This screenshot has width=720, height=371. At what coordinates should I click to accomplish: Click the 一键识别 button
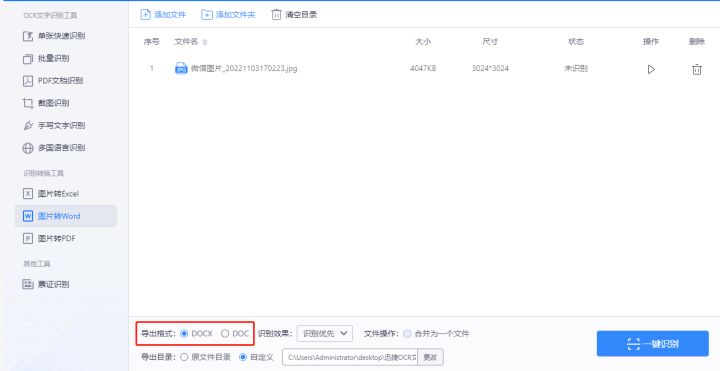652,343
